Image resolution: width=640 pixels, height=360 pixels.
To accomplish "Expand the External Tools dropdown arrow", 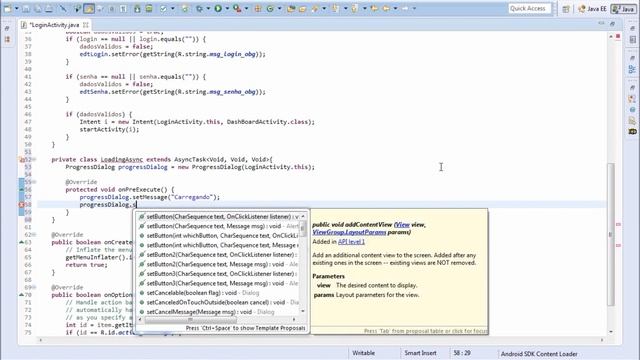I will tap(247, 9).
